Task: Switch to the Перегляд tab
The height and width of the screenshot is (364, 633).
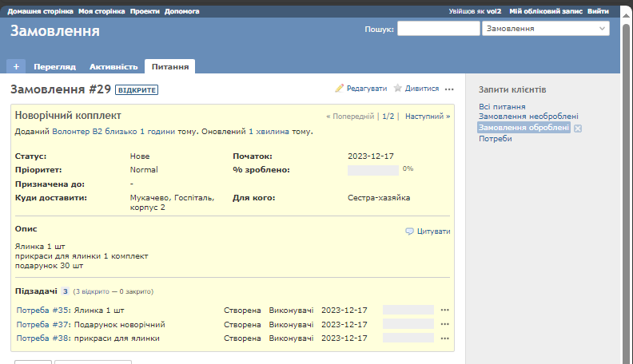Action: pos(54,67)
